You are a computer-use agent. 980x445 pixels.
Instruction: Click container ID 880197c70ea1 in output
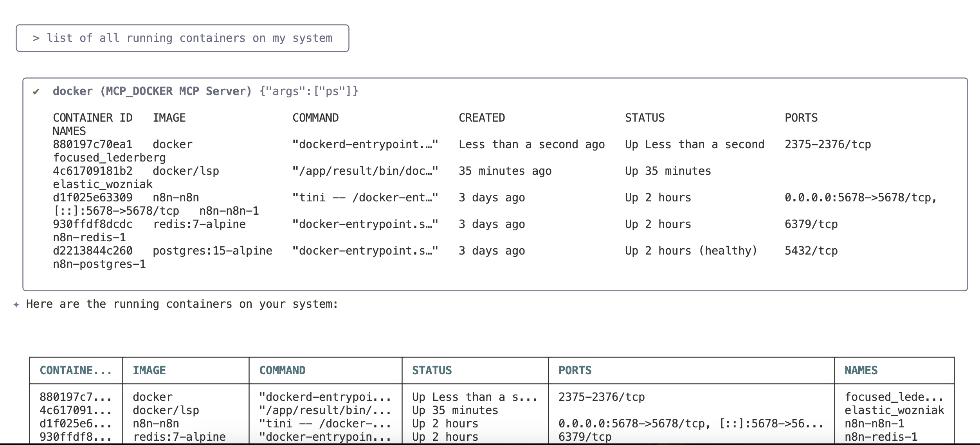point(93,145)
